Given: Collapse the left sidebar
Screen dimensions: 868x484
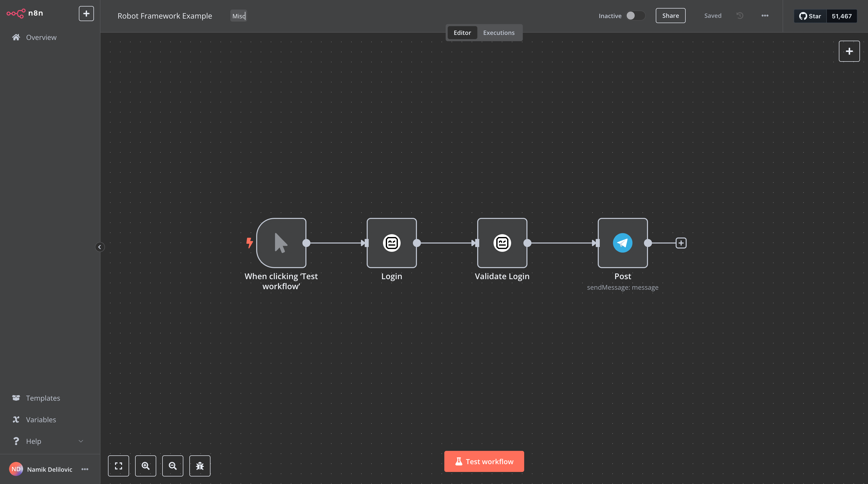Looking at the screenshot, I should pos(99,247).
